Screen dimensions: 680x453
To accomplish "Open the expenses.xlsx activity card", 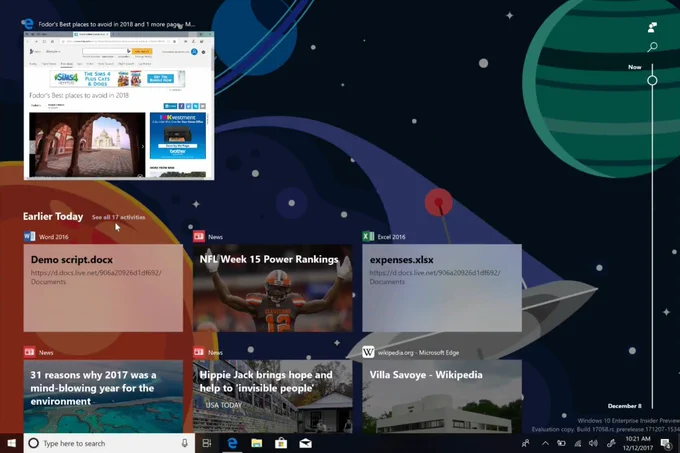I will [442, 288].
